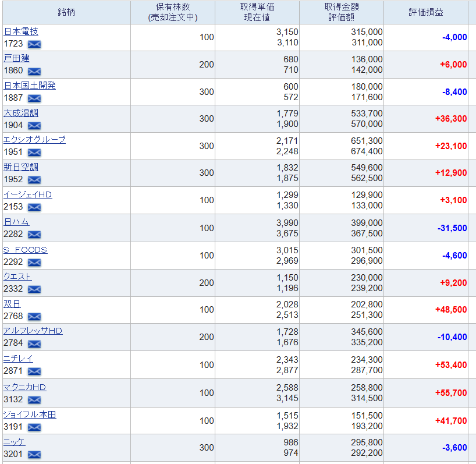Click the mail icon next to code 2871
The height and width of the screenshot is (464, 476).
34,371
